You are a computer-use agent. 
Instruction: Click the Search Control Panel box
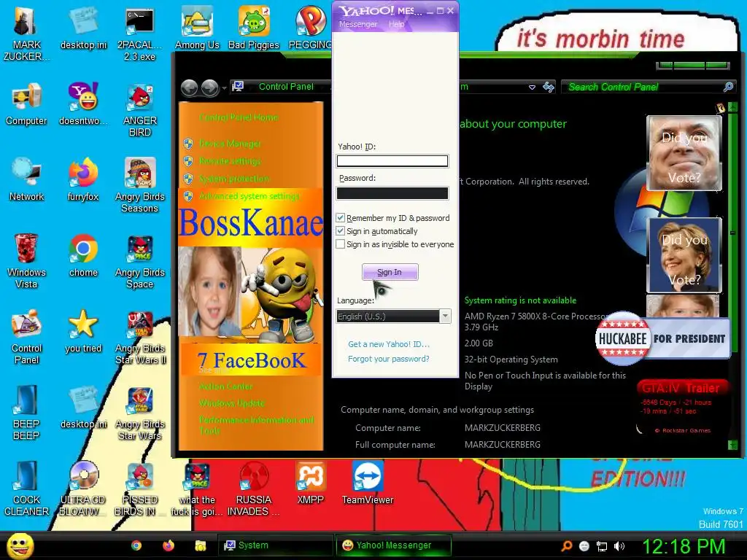(x=649, y=87)
